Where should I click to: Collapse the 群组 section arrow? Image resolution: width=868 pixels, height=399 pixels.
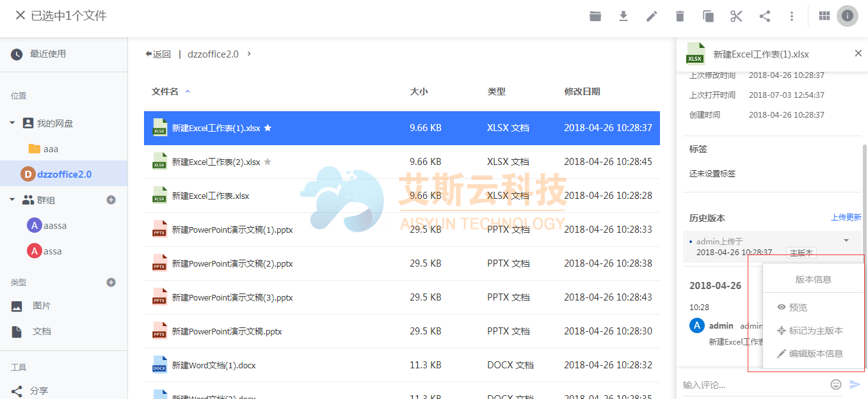12,199
